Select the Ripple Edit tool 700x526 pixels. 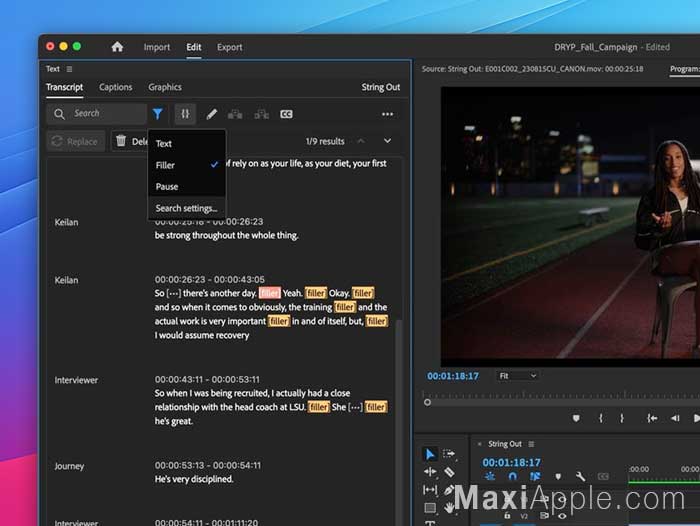coord(430,472)
